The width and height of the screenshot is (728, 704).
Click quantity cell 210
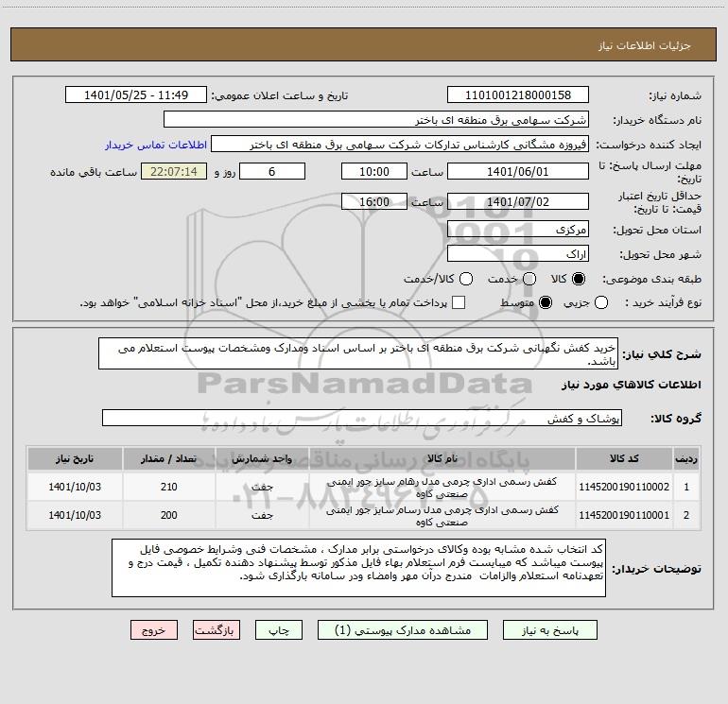[x=168, y=487]
